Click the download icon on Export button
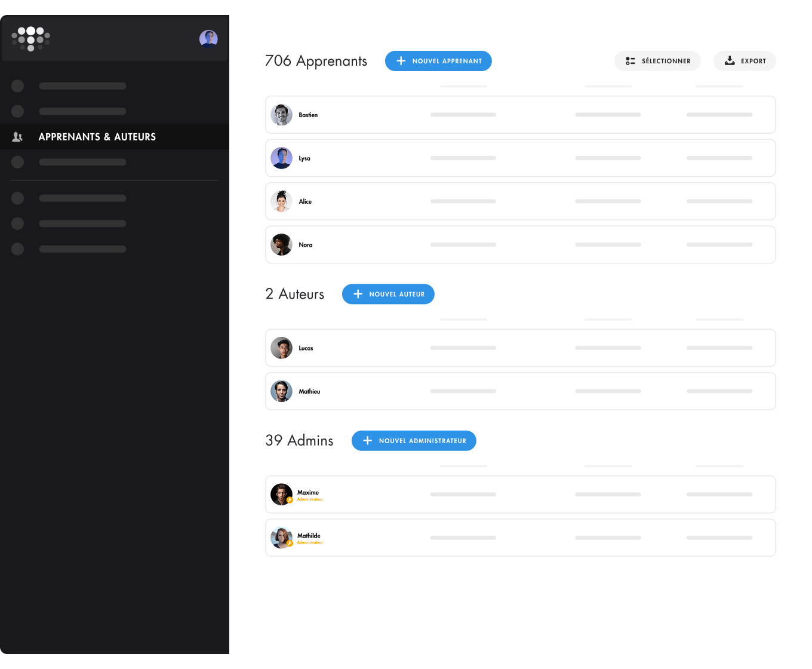The image size is (812, 669). [x=730, y=61]
